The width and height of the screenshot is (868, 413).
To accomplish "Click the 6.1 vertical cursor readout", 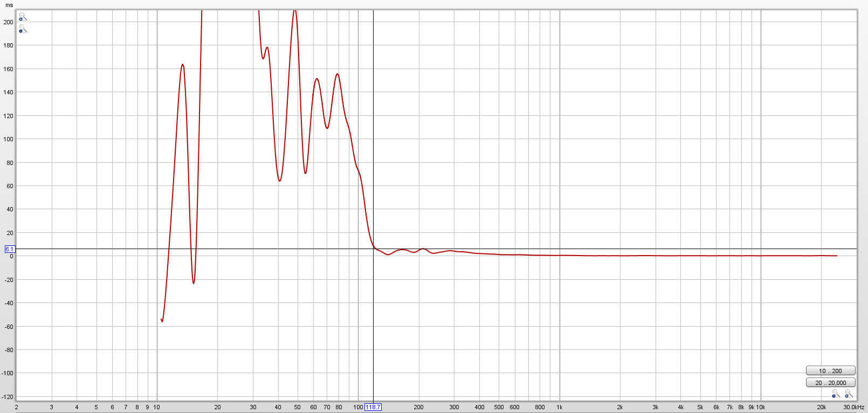I will click(x=10, y=249).
